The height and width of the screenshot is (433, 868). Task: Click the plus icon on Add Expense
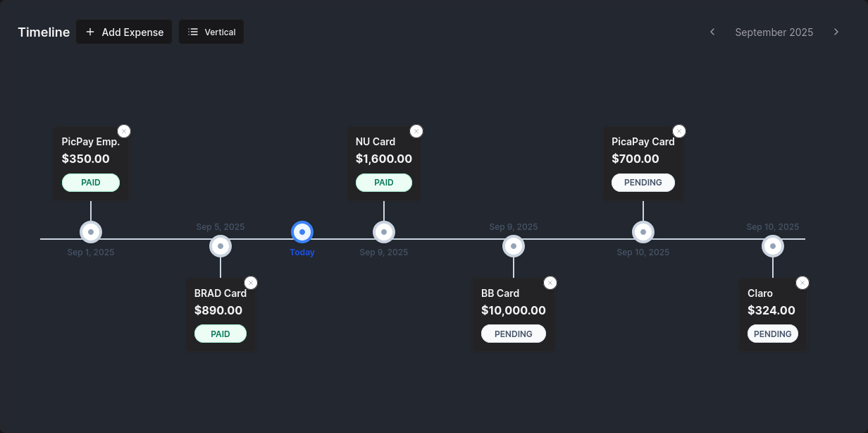click(x=89, y=32)
